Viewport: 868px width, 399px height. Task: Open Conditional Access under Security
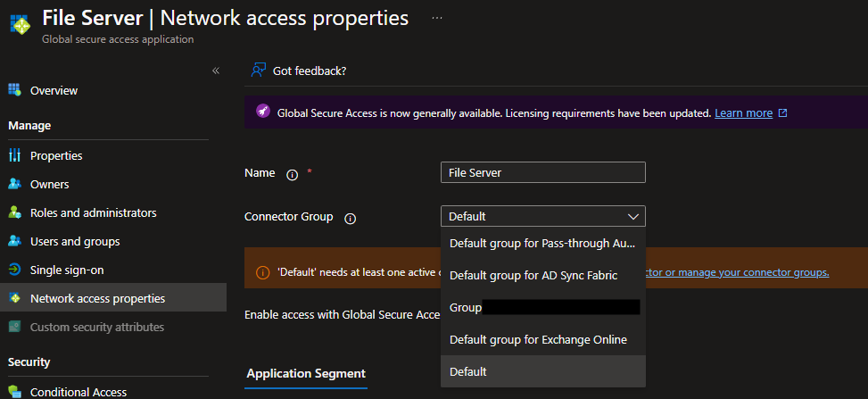pyautogui.click(x=79, y=392)
